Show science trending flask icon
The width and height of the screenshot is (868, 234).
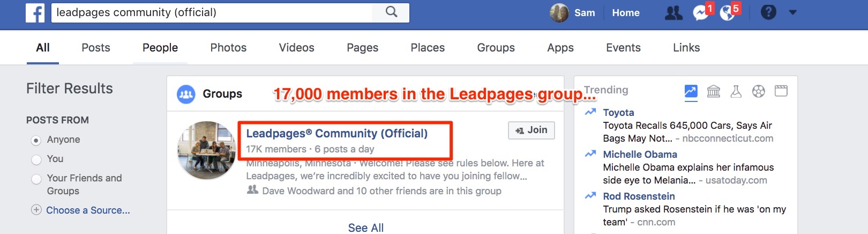click(x=736, y=91)
